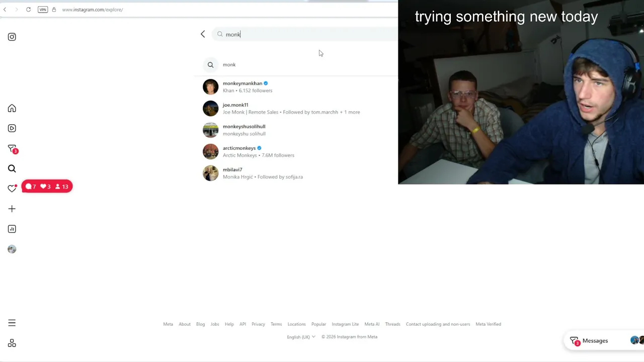Open the professional dashboard icon
Viewport: 644px width, 362px height.
(12, 229)
